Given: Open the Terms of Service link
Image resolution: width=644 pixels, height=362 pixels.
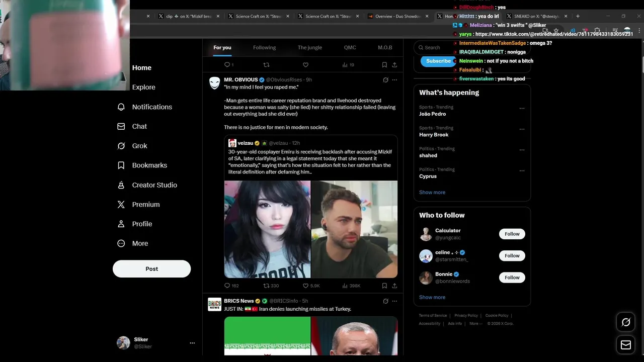Looking at the screenshot, I should pos(433,316).
